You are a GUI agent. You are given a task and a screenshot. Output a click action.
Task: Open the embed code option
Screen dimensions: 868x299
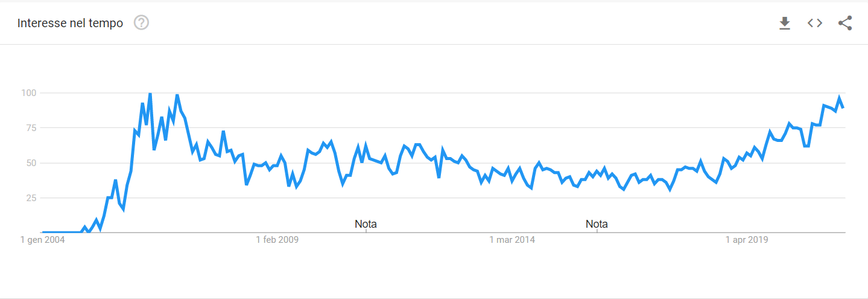815,23
